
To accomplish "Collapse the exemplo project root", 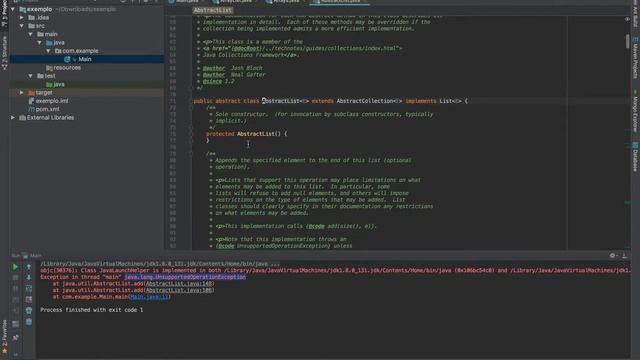I will 13,9.
